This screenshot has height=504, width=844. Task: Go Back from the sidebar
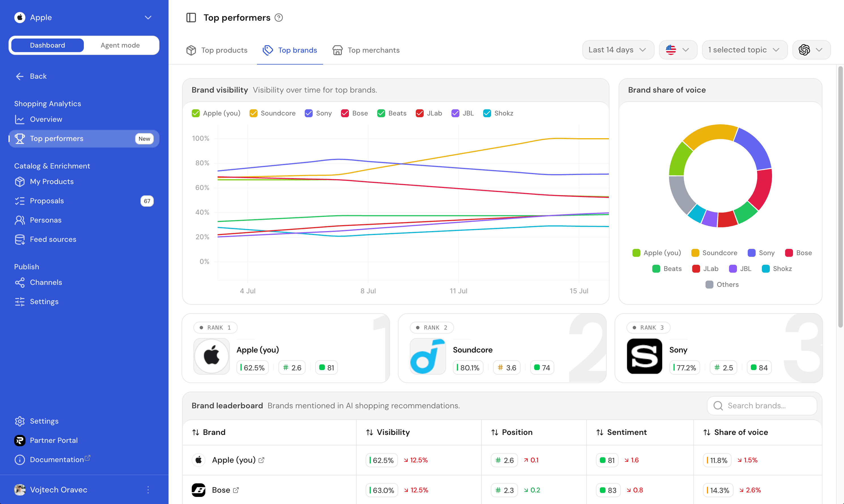[84, 76]
